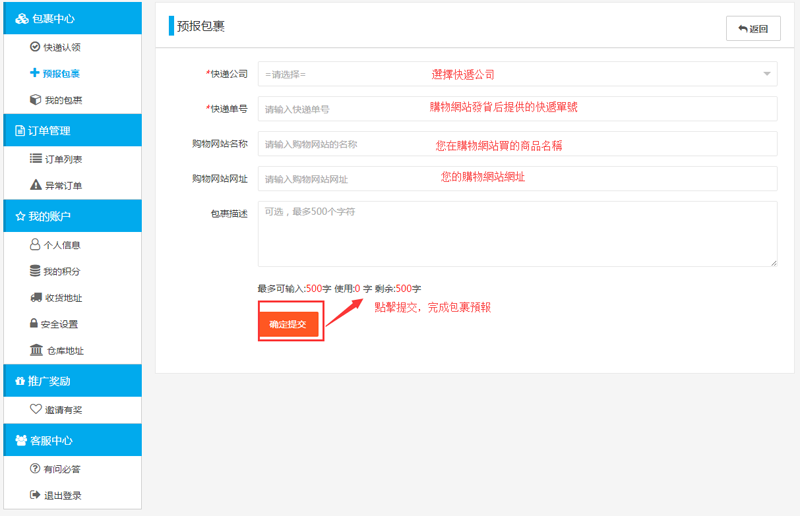Click the plus icon beside 预报包裹
Screen dimensions: 800x516
[35, 73]
